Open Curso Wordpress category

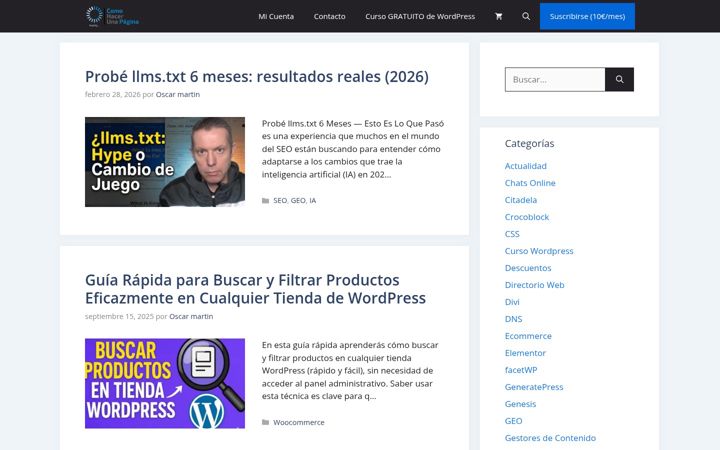click(539, 251)
